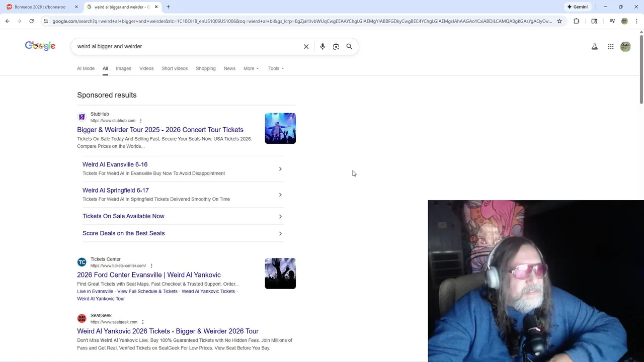Open SeatGeek ad options three-dot icon
This screenshot has height=362, width=644.
click(143, 322)
